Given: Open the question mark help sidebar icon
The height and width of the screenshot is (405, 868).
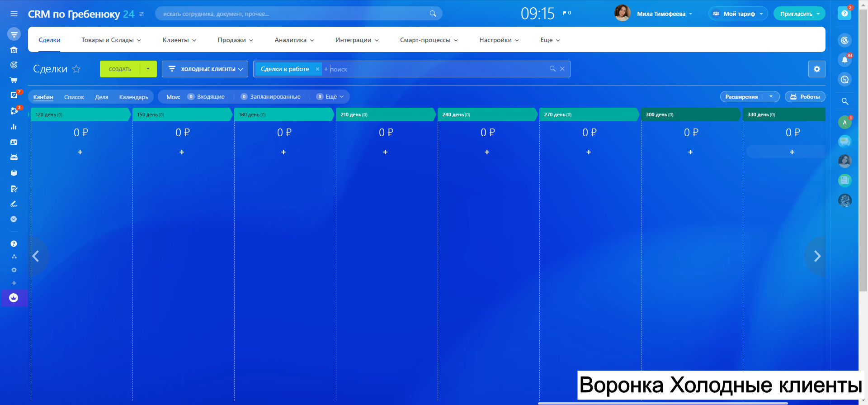Looking at the screenshot, I should 14,243.
